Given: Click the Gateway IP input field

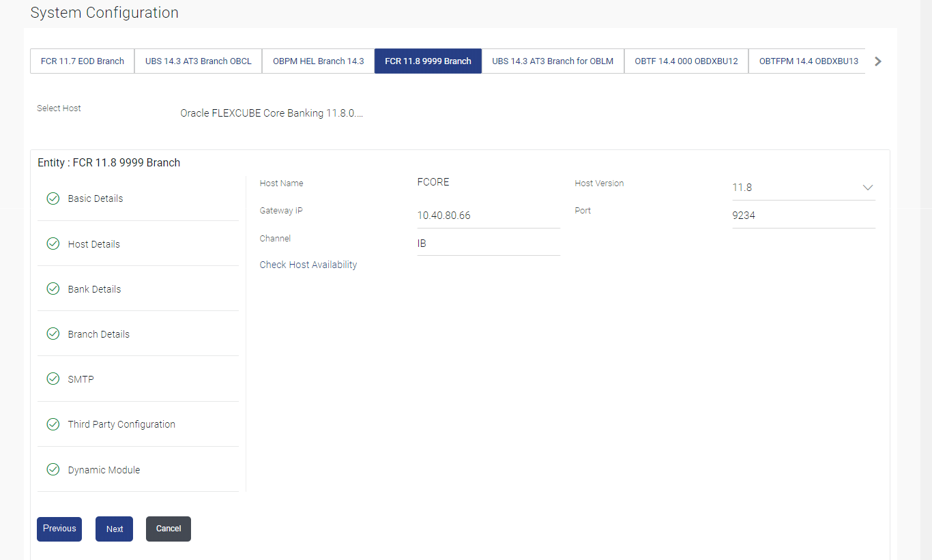Looking at the screenshot, I should pyautogui.click(x=489, y=216).
